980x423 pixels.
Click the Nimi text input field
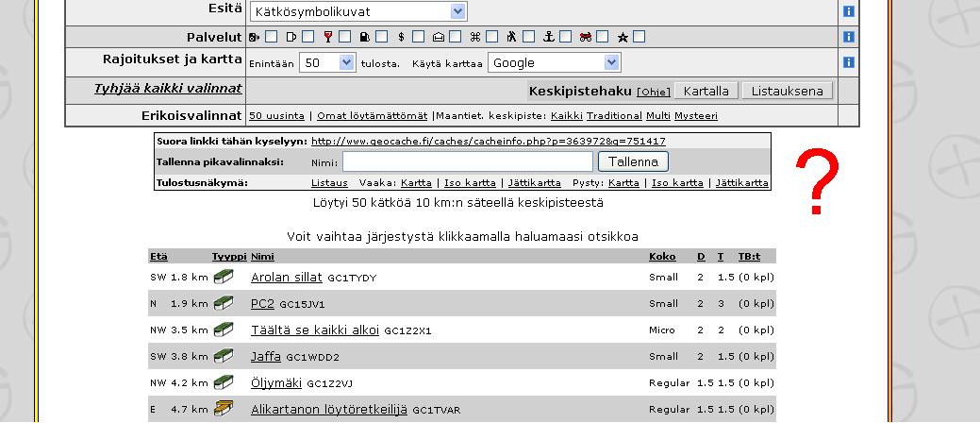coord(467,161)
